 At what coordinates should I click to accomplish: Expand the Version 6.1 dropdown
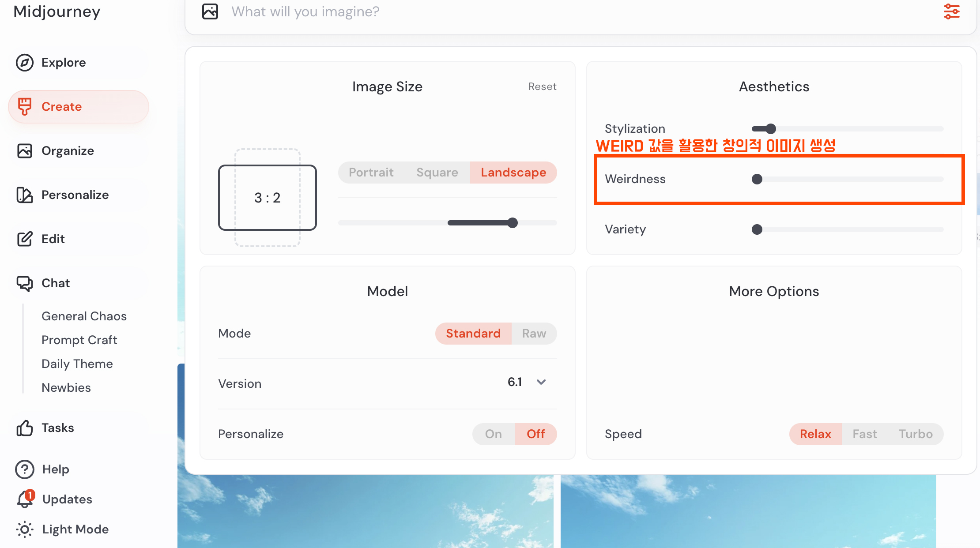click(541, 382)
